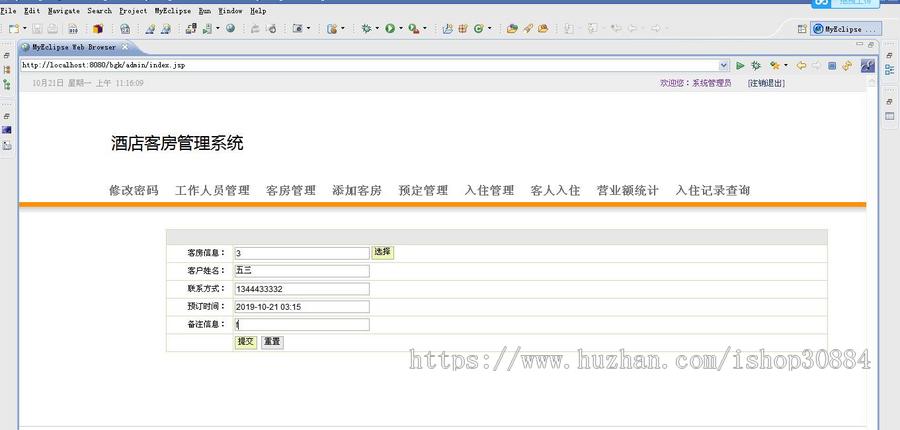Open the File menu
900x430 pixels.
click(x=8, y=11)
